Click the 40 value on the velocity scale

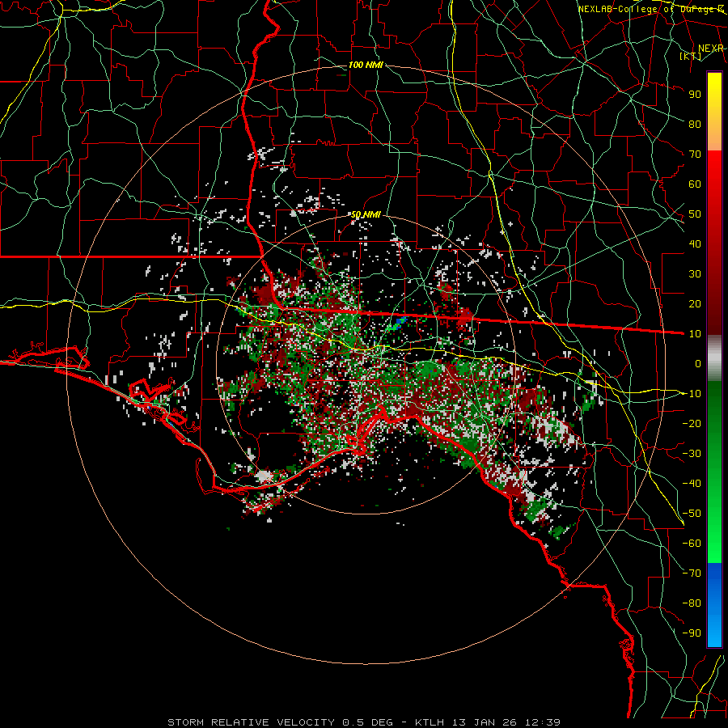click(x=695, y=243)
